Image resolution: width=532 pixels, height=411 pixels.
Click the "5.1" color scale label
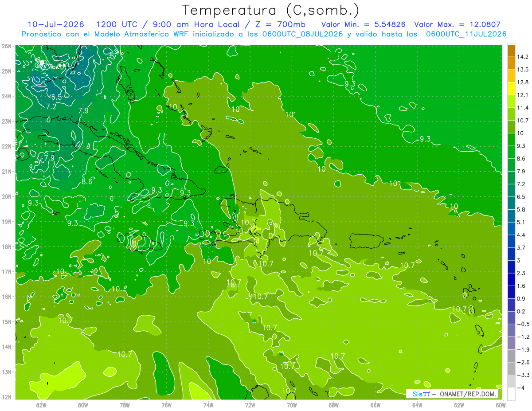pyautogui.click(x=521, y=222)
